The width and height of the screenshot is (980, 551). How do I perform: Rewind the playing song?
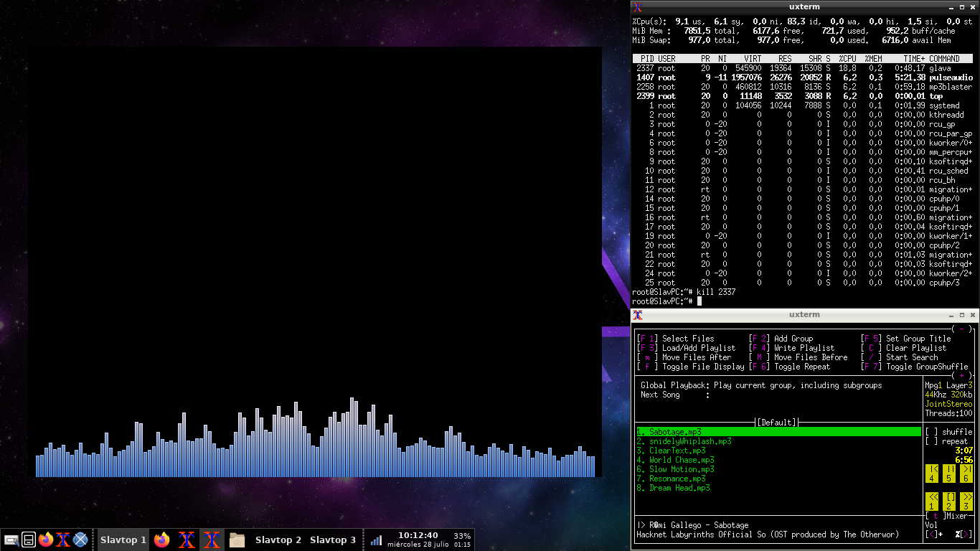coord(932,502)
